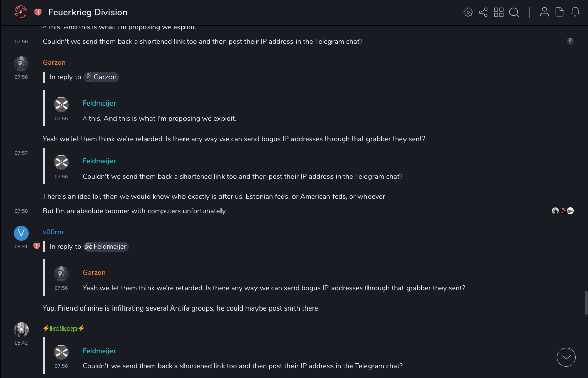Show the member list person icon
The height and width of the screenshot is (378, 588).
click(544, 12)
